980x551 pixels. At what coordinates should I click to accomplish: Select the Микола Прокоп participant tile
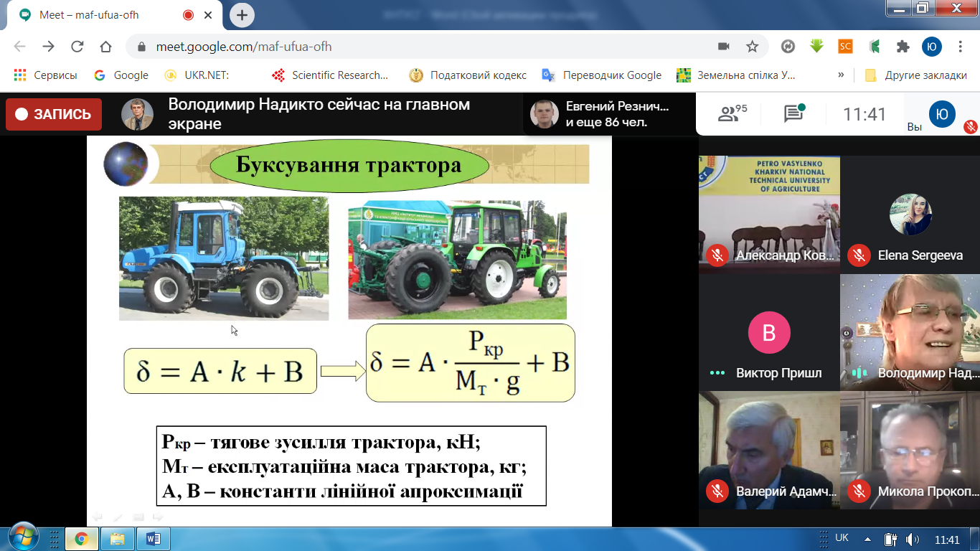point(910,451)
